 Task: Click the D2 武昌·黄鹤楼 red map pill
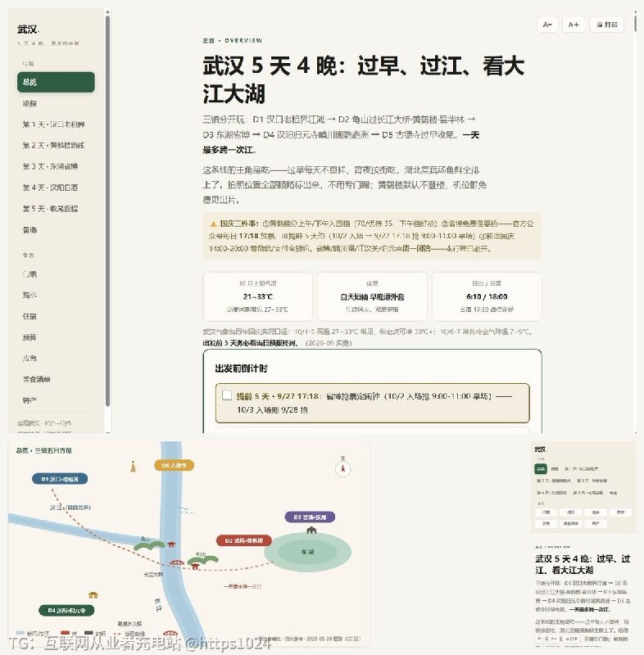pyautogui.click(x=244, y=540)
